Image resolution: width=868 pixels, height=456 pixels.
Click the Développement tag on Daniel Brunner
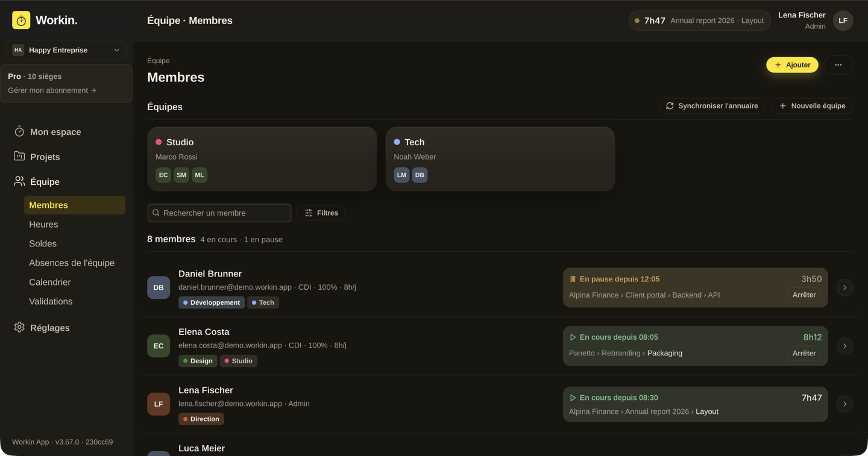click(x=212, y=302)
